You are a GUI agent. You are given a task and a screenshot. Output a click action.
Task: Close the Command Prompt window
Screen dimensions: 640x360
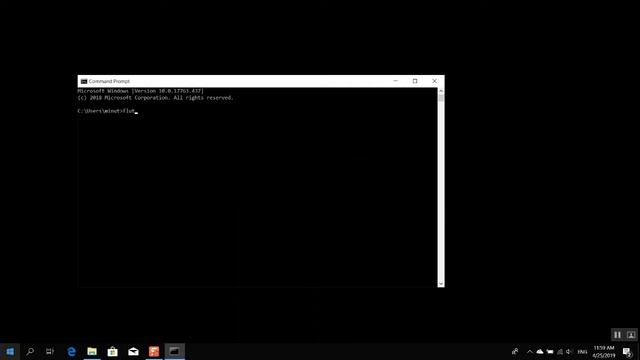click(434, 81)
